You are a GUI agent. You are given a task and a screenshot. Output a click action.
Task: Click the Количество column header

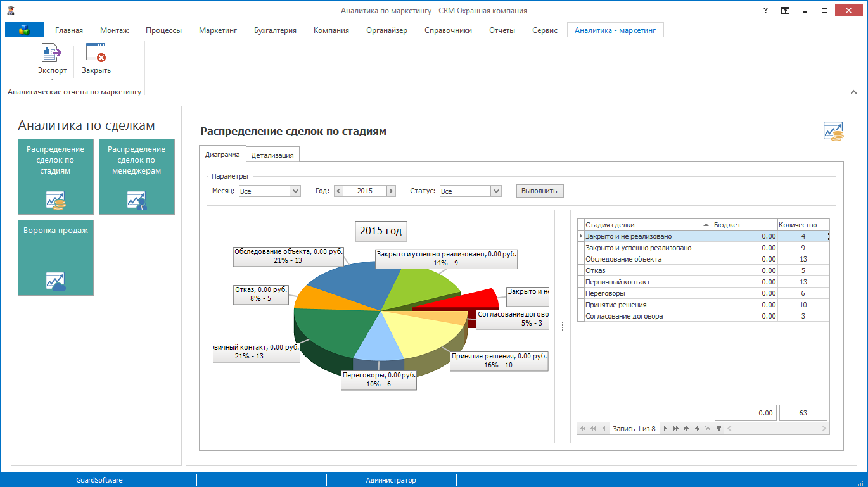(803, 225)
